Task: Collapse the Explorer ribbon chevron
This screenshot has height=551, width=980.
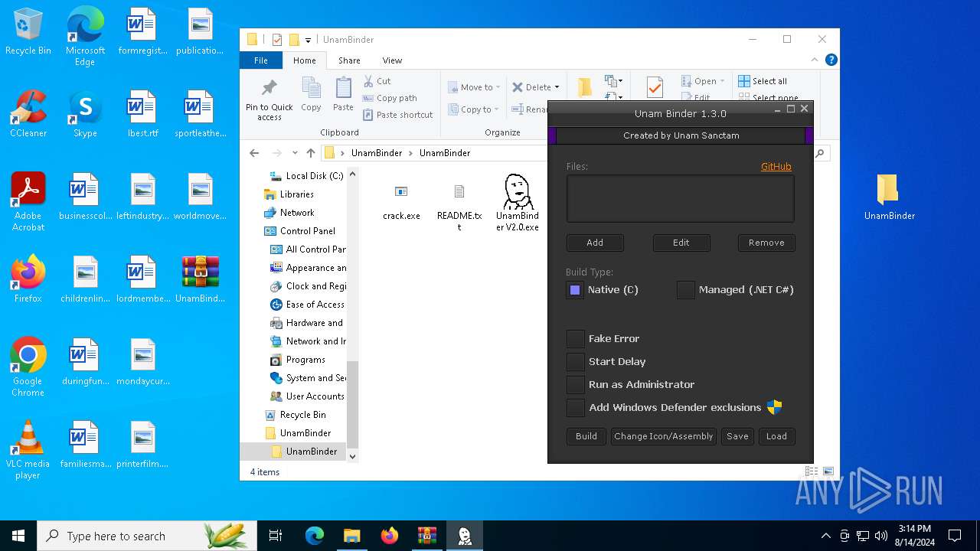Action: pyautogui.click(x=815, y=60)
